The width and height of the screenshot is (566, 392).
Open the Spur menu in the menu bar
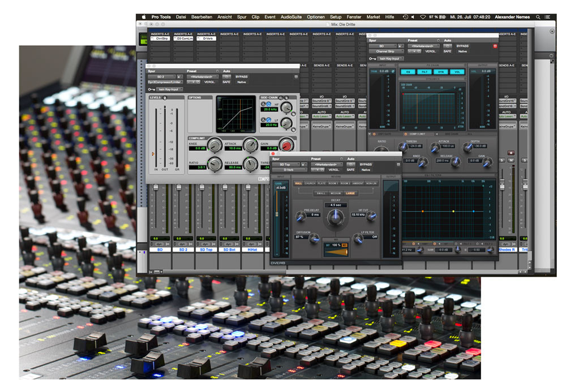coord(242,17)
